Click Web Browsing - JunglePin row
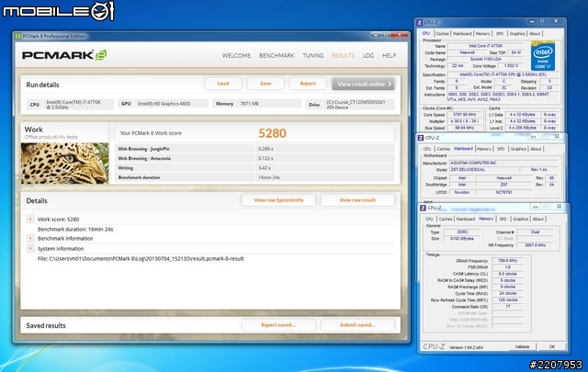588x372 pixels. click(254, 149)
